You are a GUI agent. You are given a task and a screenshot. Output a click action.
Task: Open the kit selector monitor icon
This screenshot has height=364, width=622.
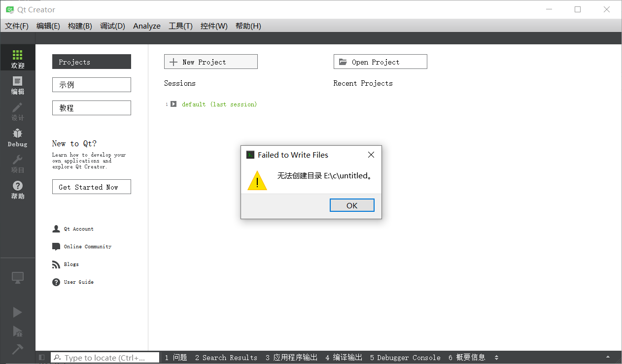click(18, 278)
